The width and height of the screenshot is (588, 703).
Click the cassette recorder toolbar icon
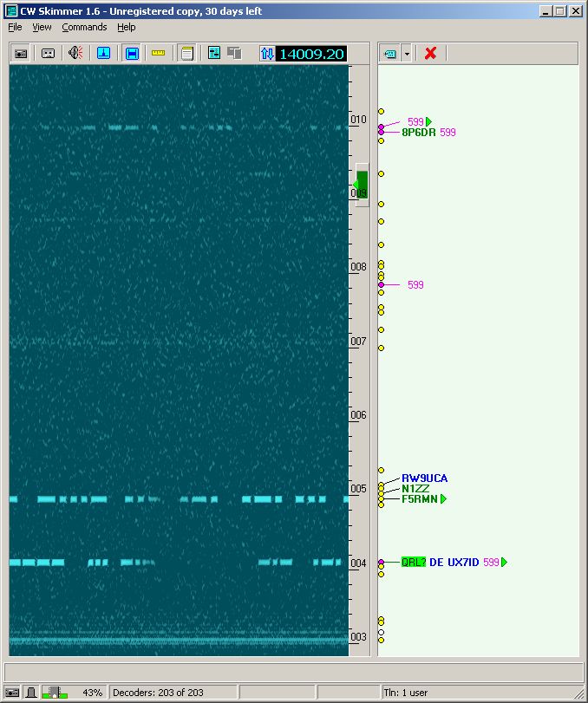point(48,54)
